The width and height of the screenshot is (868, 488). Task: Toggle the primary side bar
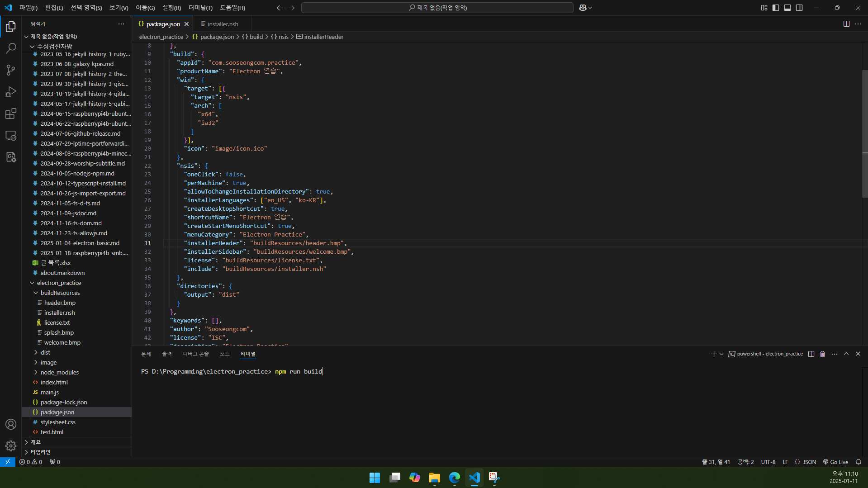point(776,8)
